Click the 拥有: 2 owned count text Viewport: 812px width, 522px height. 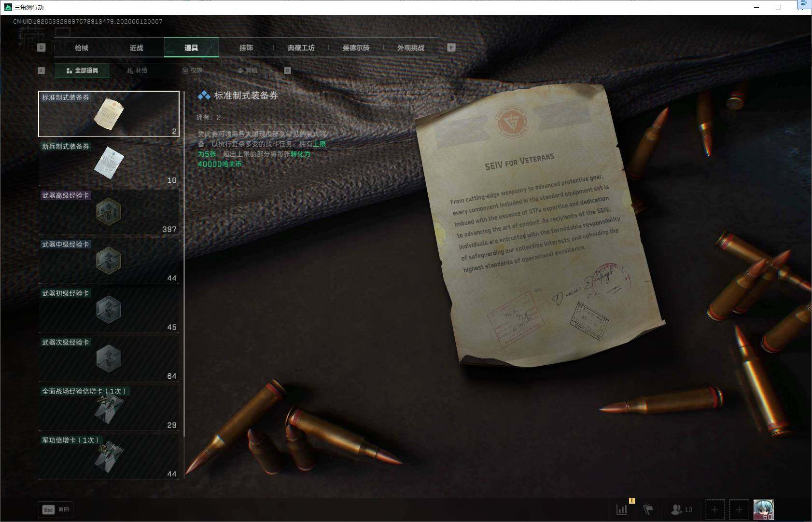209,117
